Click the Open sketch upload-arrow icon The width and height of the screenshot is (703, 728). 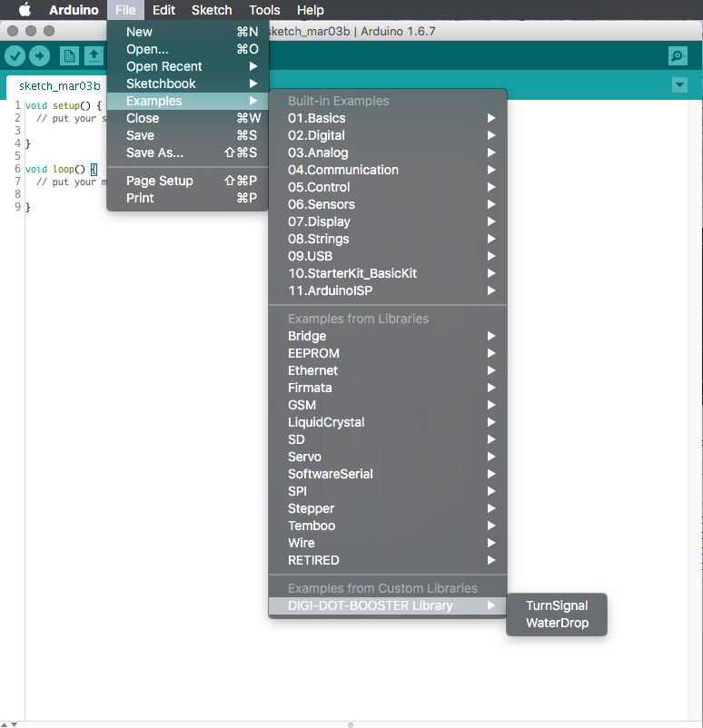click(94, 56)
